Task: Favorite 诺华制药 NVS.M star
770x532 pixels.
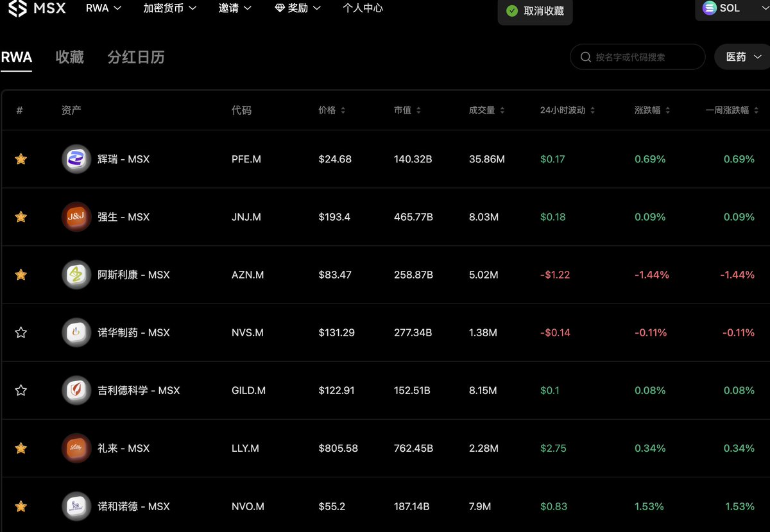Action: coord(21,332)
